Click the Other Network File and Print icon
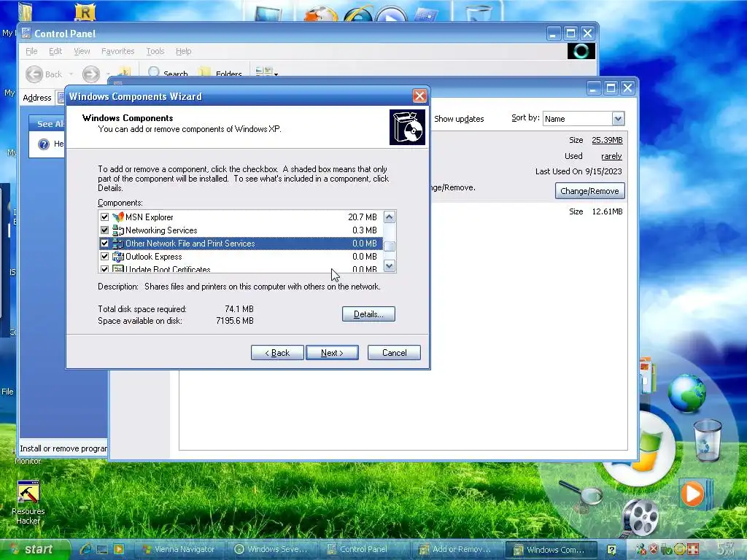 (117, 244)
